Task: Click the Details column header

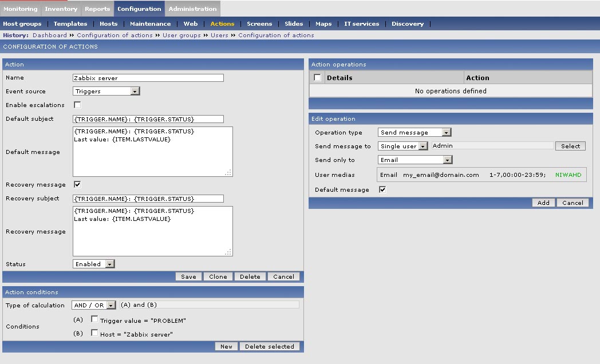Action: click(340, 78)
